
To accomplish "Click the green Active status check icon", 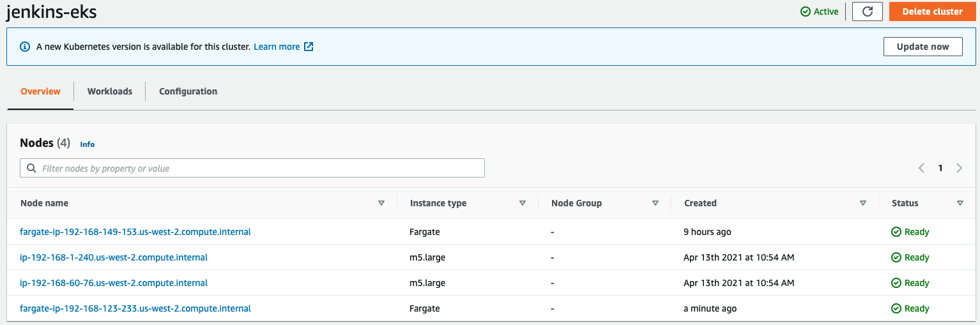I will (806, 11).
